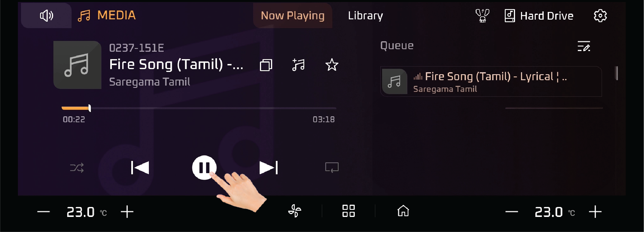Skip to the next track

pyautogui.click(x=269, y=167)
